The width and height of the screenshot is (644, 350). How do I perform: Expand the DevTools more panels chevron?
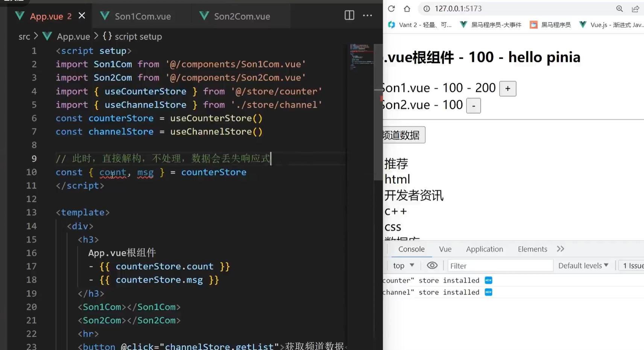click(x=560, y=249)
